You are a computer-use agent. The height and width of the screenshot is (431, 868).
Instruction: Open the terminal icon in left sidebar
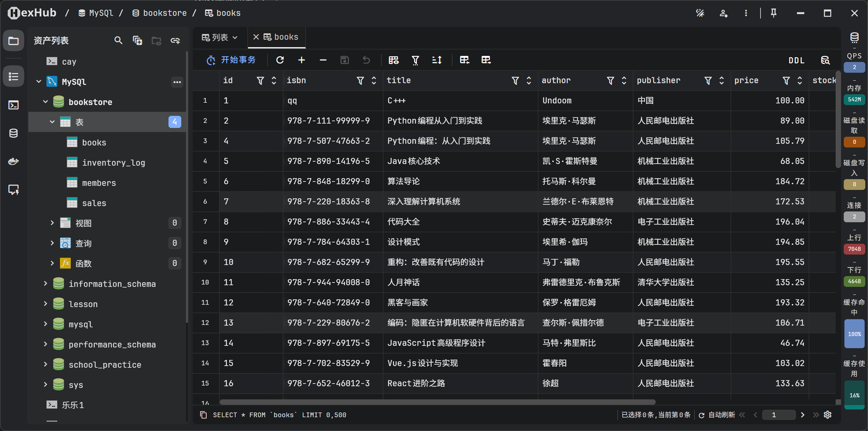[x=13, y=105]
